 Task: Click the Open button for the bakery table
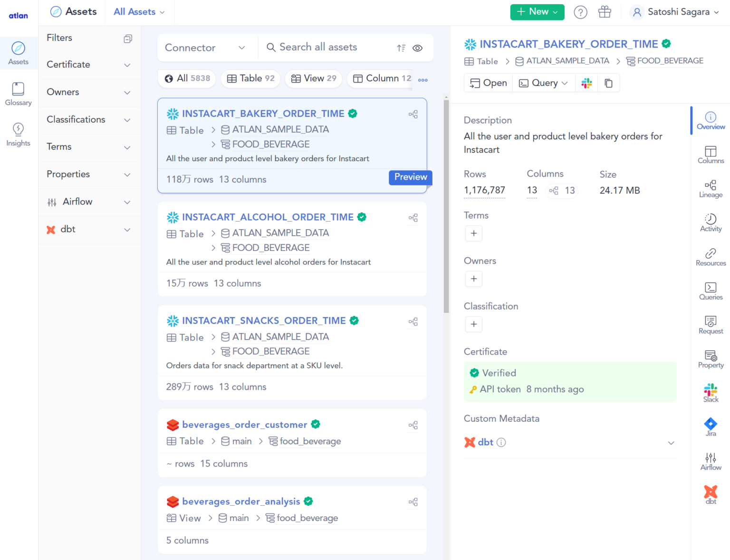click(x=488, y=83)
